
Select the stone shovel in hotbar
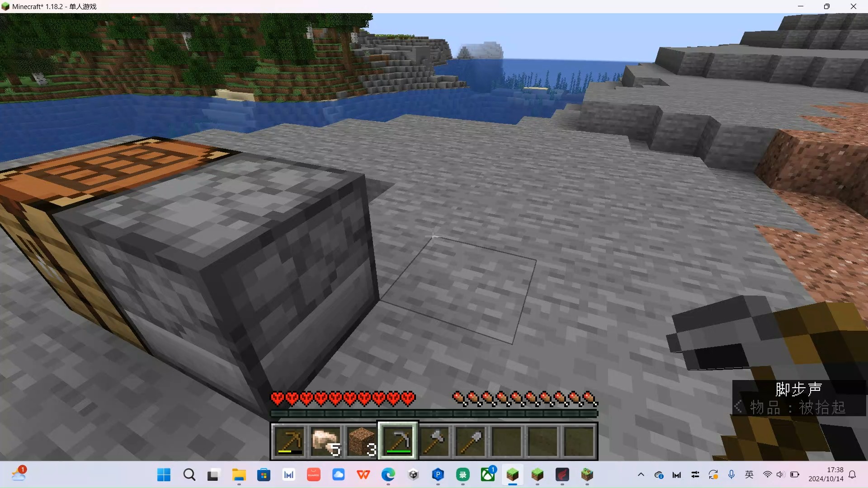click(470, 441)
